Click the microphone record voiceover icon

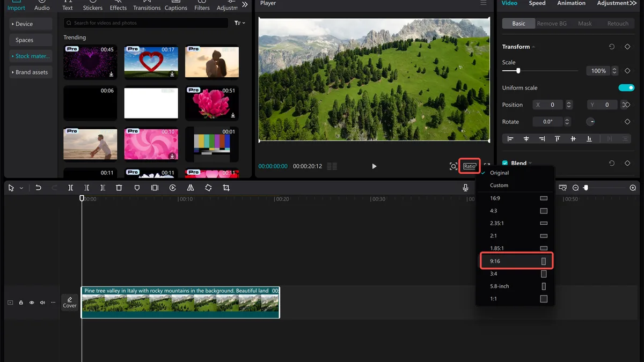(466, 188)
